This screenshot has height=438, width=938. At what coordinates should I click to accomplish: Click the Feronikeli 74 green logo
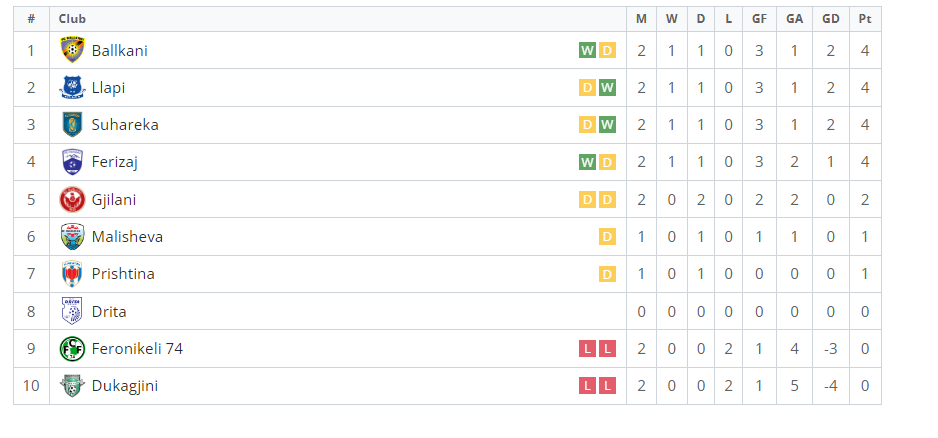(72, 349)
